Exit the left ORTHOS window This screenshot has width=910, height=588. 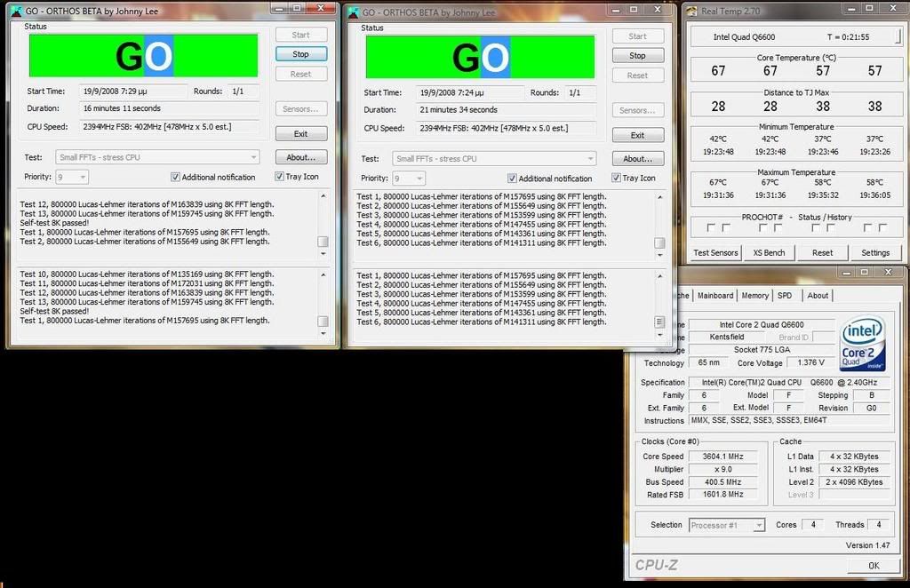pos(300,134)
